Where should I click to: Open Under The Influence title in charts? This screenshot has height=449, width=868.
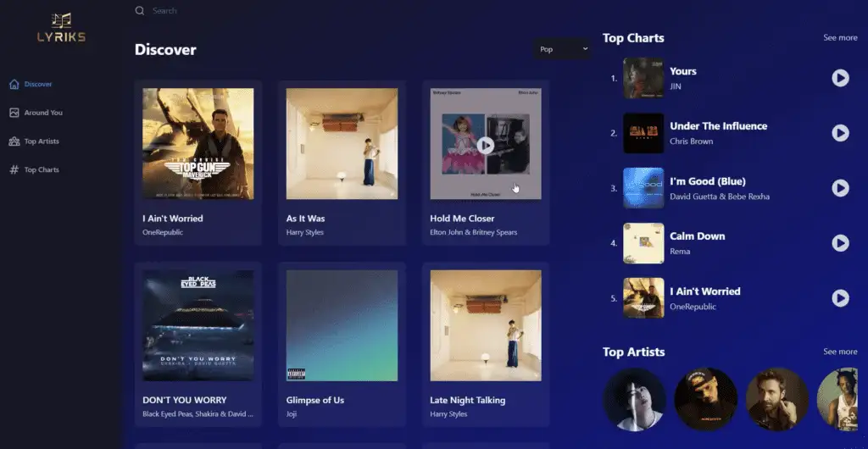point(719,126)
